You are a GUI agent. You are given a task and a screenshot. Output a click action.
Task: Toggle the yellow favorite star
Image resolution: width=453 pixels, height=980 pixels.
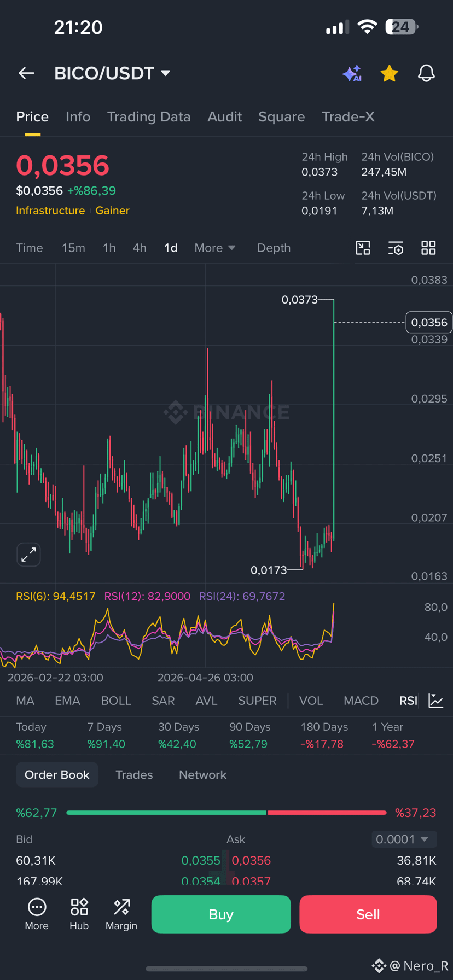(x=389, y=73)
